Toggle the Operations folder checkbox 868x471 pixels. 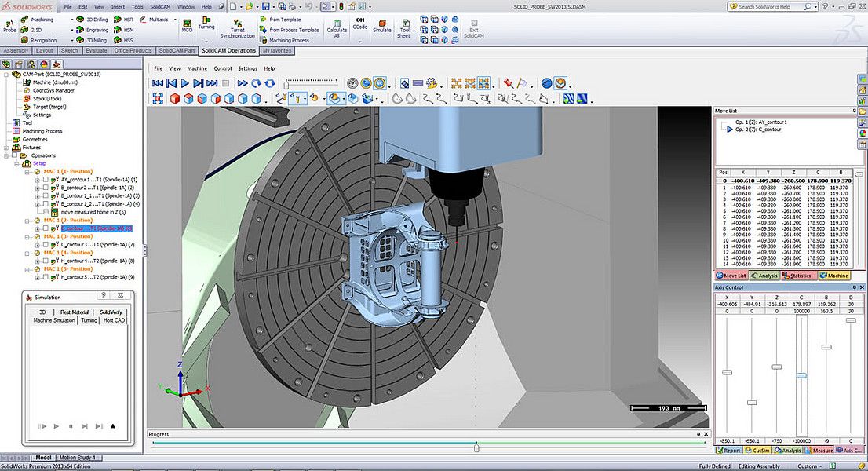coord(14,155)
